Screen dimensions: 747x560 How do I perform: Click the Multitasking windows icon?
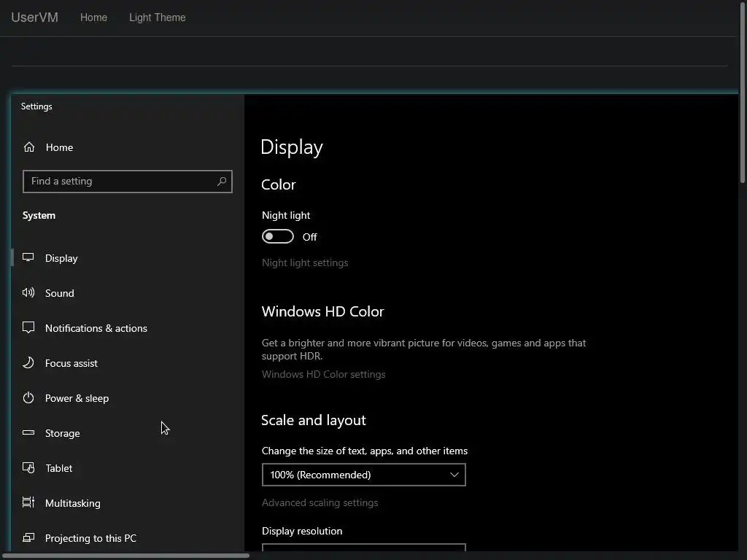(x=28, y=502)
